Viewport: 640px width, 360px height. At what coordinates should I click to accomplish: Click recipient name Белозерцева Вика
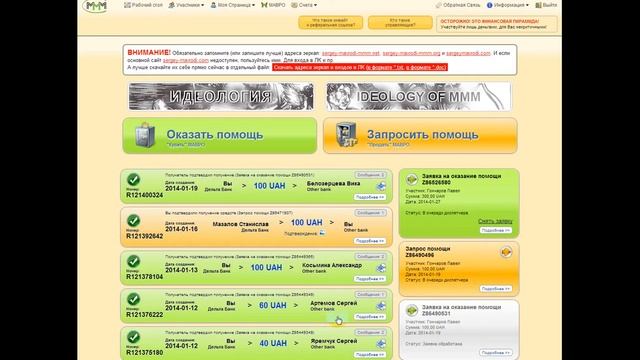pos(333,184)
